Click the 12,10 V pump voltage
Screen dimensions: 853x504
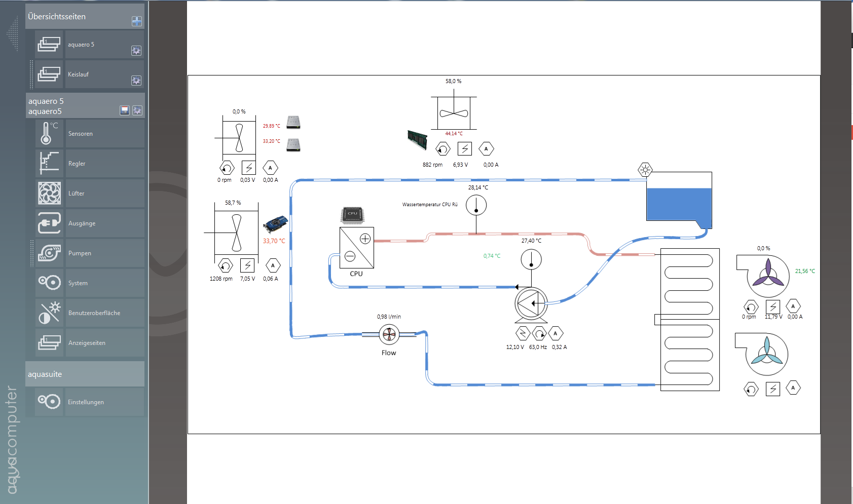pos(515,347)
